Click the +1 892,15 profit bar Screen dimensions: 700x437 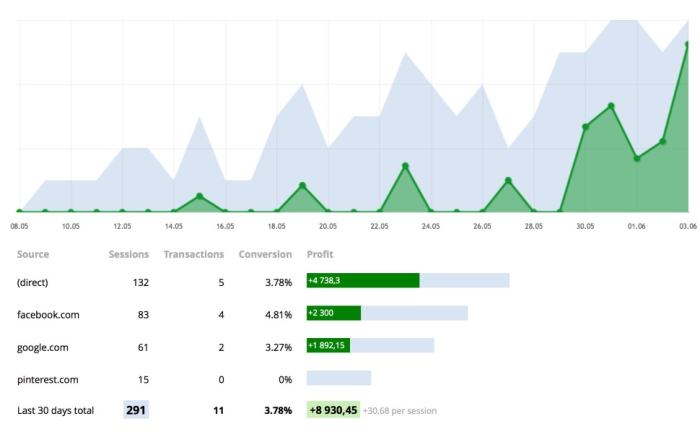tap(329, 345)
